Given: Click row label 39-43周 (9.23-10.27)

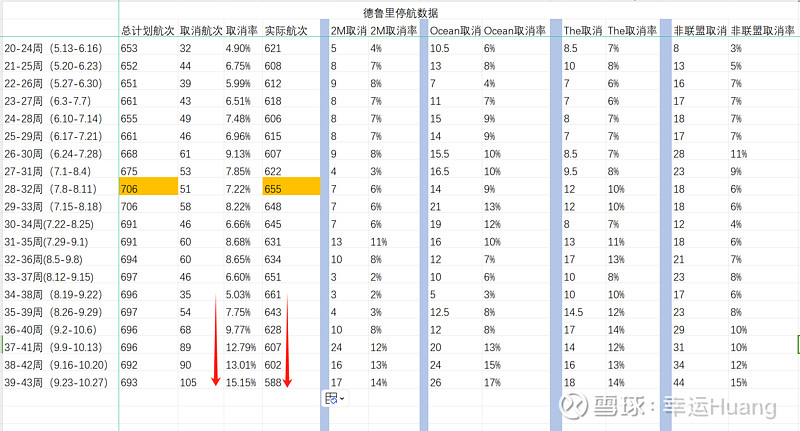Looking at the screenshot, I should 56,383.
